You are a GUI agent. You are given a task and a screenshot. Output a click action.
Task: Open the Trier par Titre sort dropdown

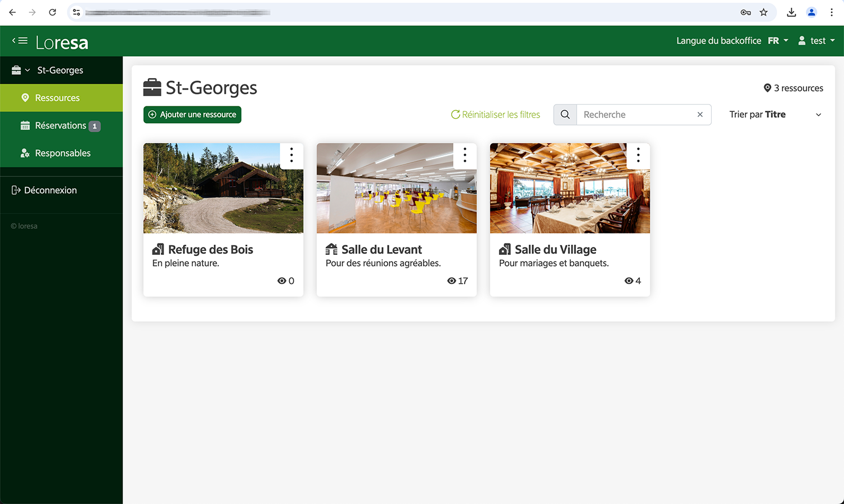pos(775,115)
